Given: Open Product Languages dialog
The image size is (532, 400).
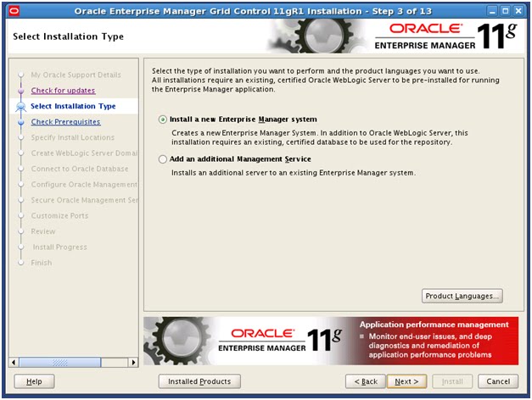Looking at the screenshot, I should tap(462, 296).
